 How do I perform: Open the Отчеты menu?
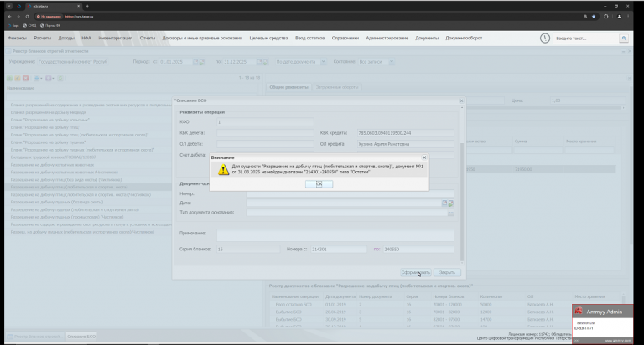click(148, 39)
